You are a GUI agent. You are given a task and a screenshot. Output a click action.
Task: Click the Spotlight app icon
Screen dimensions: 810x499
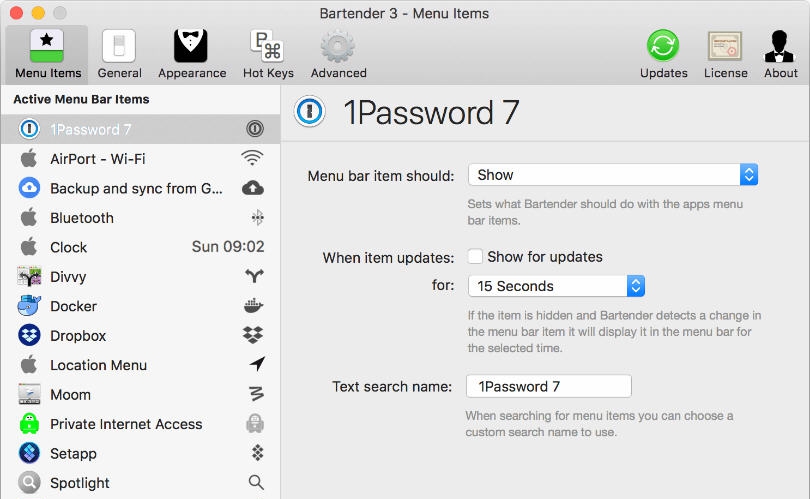click(x=29, y=482)
